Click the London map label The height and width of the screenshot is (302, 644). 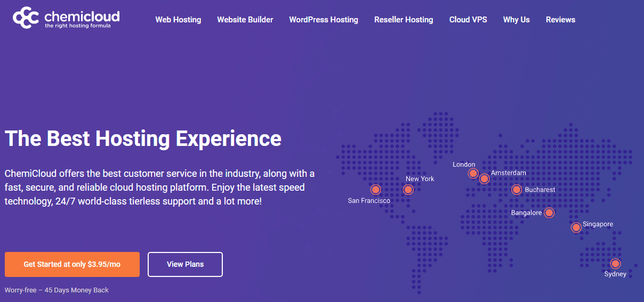464,165
